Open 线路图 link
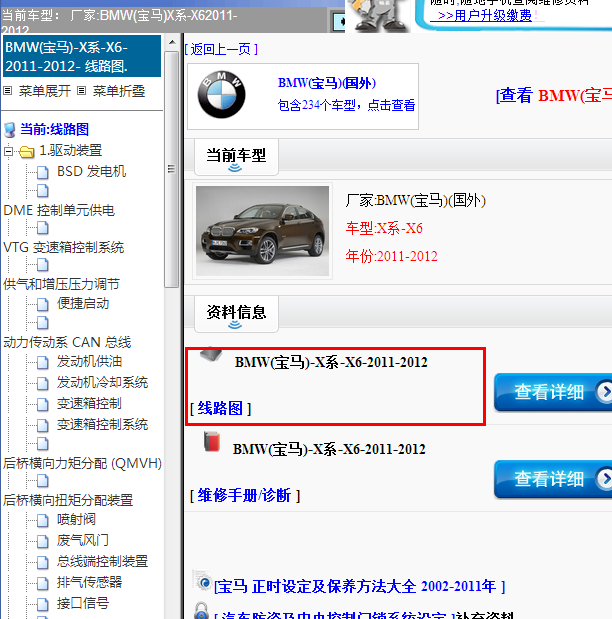 [220, 408]
